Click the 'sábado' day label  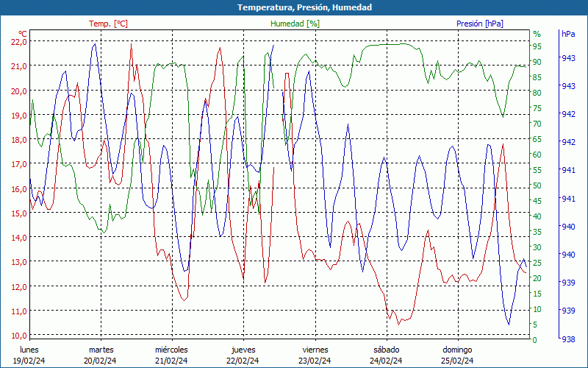coord(387,350)
